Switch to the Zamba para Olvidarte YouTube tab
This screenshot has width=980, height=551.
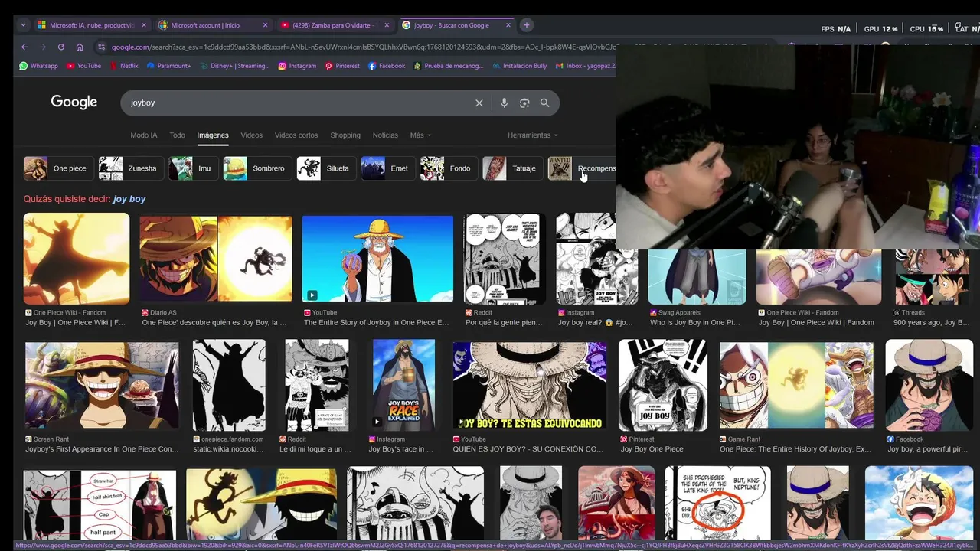[334, 25]
